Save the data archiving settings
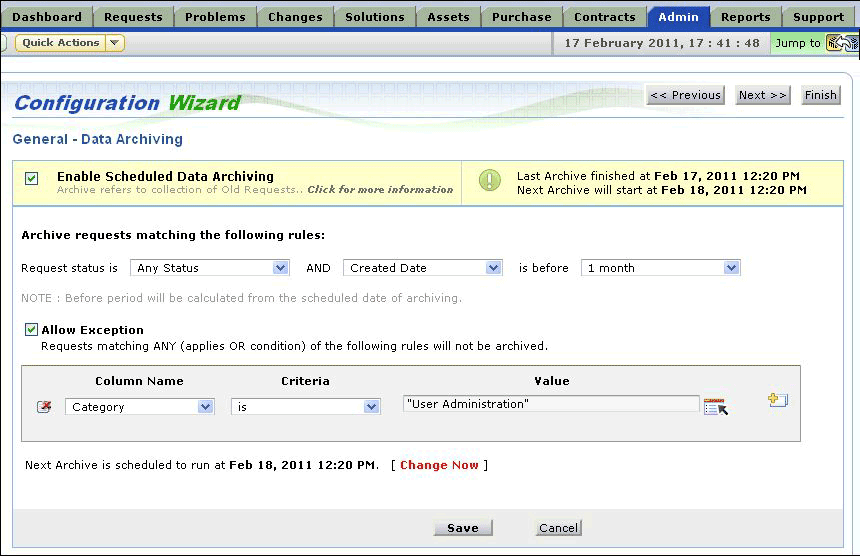The image size is (860, 556). (x=463, y=527)
